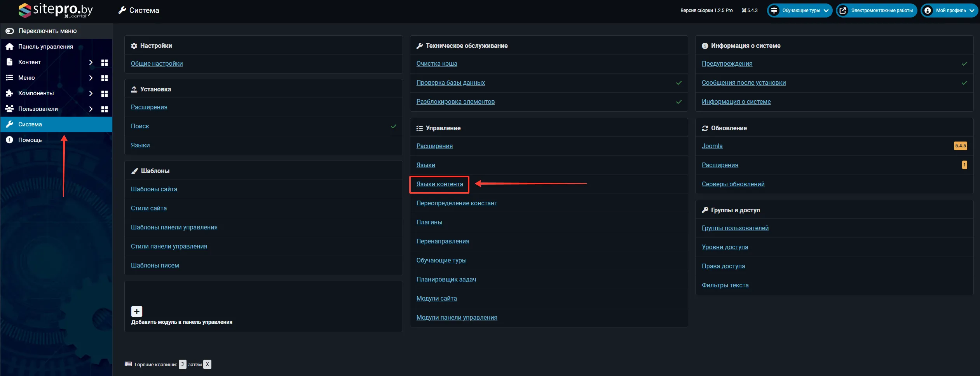The image size is (980, 376).
Task: Open the Очистка кэша link
Action: point(436,64)
